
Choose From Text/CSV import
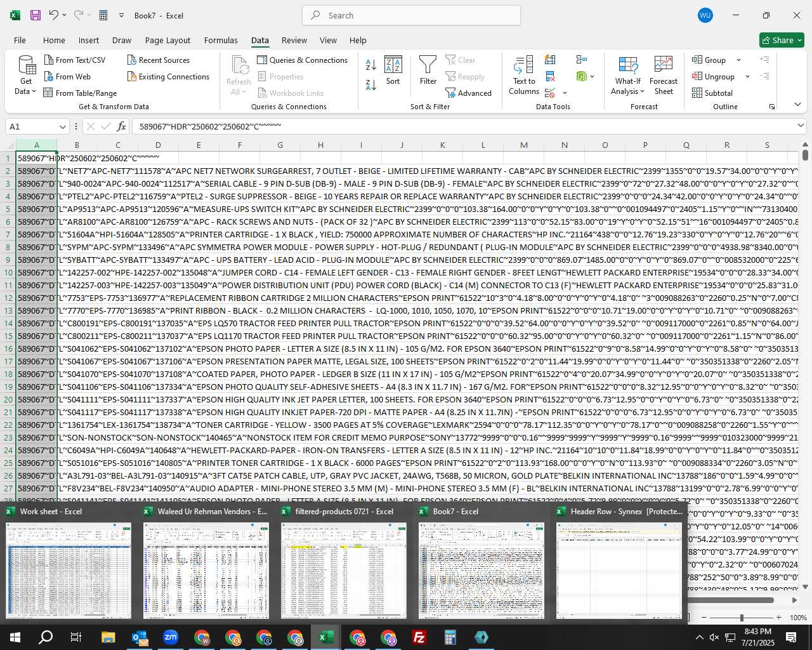75,60
